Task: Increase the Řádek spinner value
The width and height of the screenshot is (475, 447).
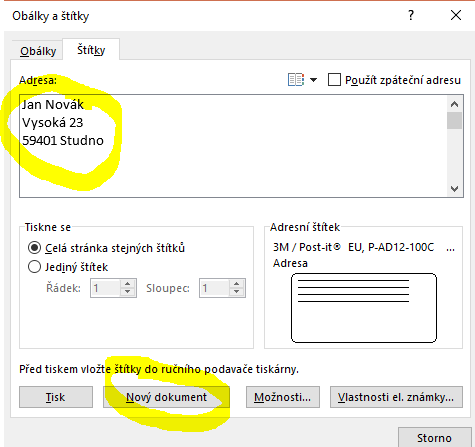Action: point(127,284)
